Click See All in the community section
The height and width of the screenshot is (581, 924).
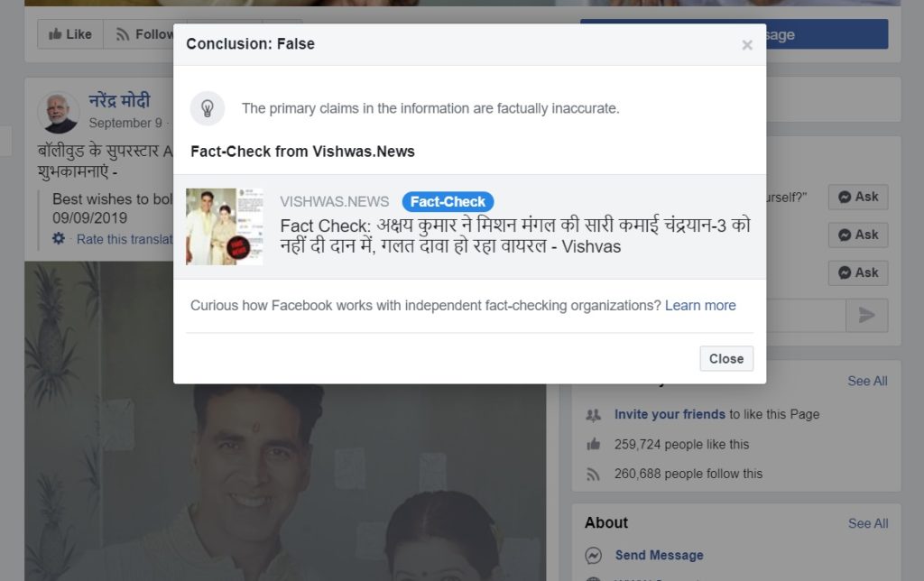pos(867,382)
